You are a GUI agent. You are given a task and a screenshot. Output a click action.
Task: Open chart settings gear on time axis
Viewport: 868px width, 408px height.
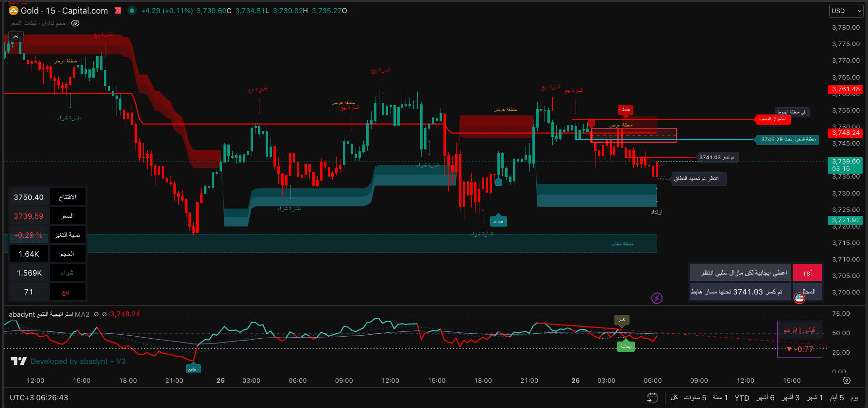point(847,380)
